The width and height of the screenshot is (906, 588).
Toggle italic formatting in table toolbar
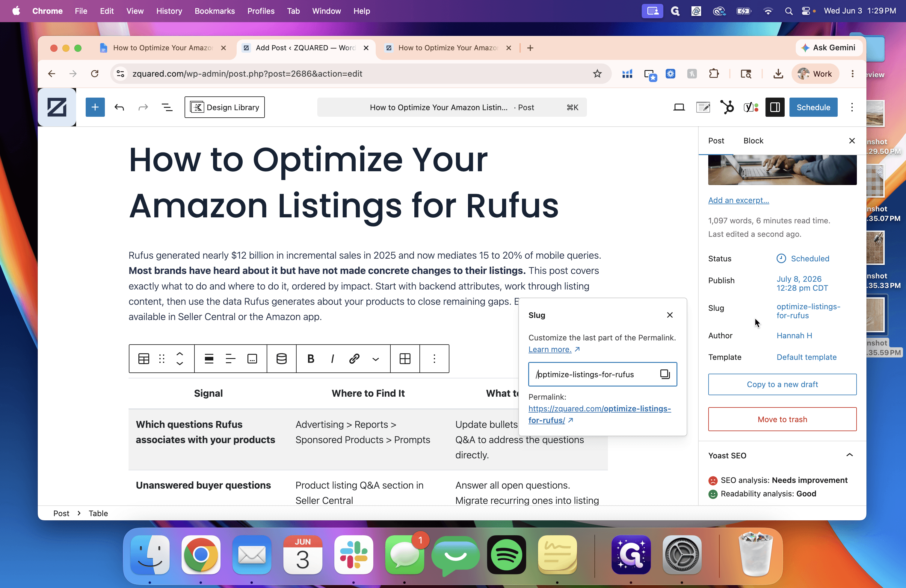(x=332, y=359)
